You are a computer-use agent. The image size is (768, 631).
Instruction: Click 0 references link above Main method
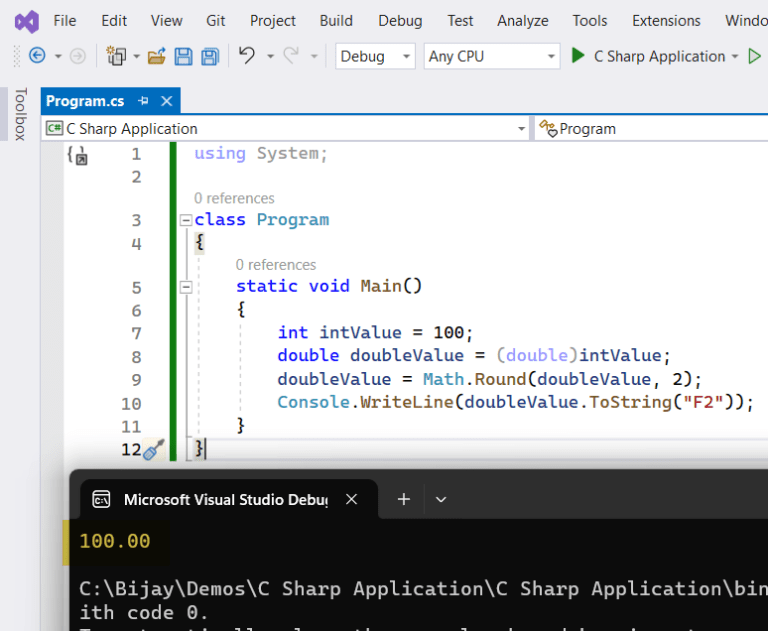click(276, 265)
